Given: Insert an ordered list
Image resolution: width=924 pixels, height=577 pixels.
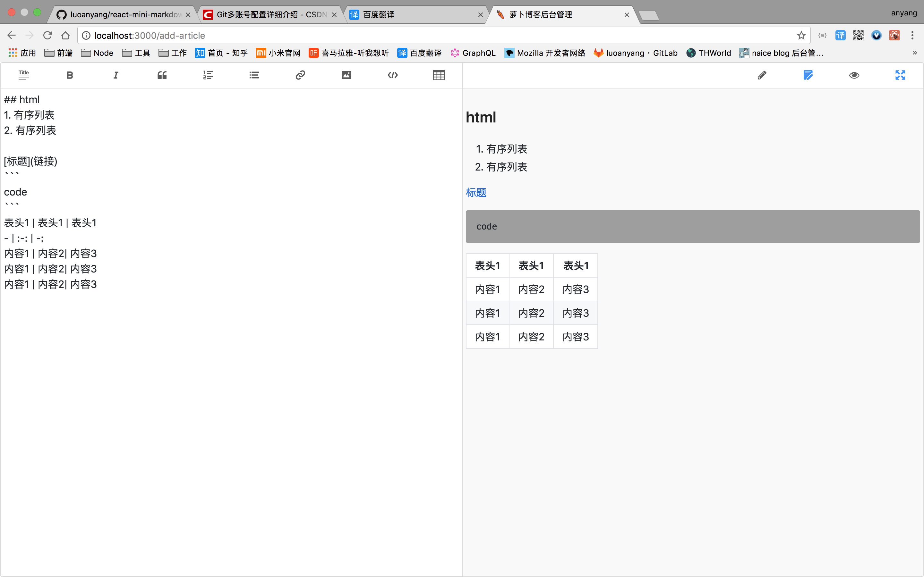Looking at the screenshot, I should pyautogui.click(x=208, y=75).
